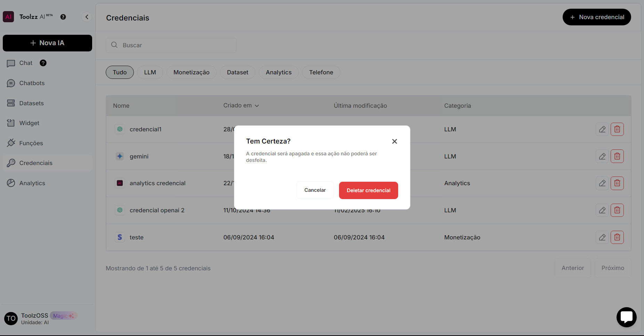Click teste's Monetização category cell
The image size is (644, 336).
click(462, 237)
